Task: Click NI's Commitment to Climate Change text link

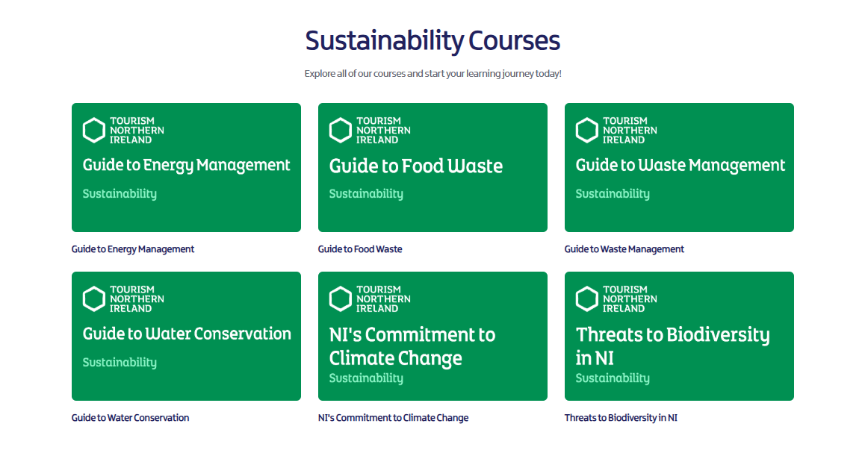Action: click(x=394, y=418)
